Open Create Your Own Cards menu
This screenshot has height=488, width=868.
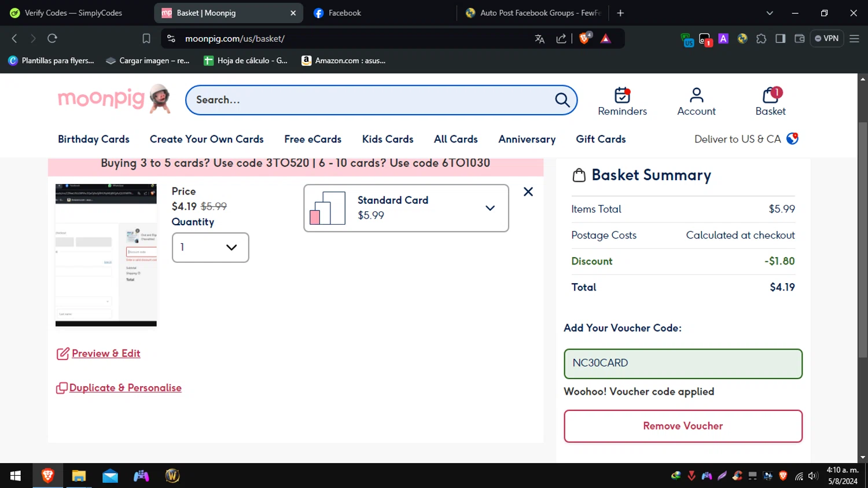pos(207,139)
